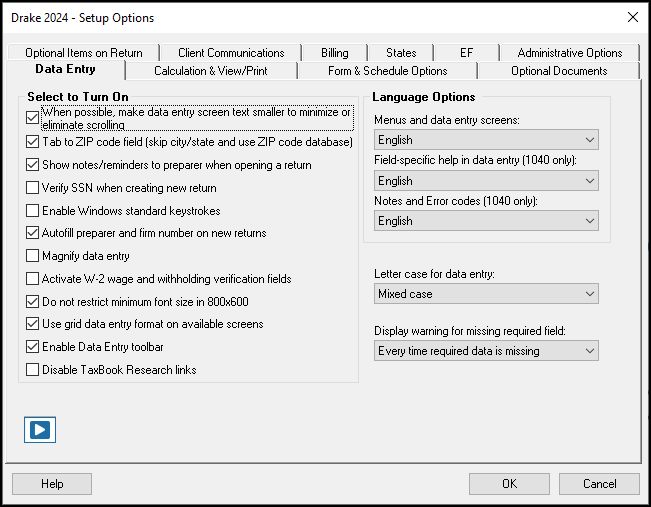Open Form & Schedule Options tab
Screen dimensions: 651x507
point(388,71)
